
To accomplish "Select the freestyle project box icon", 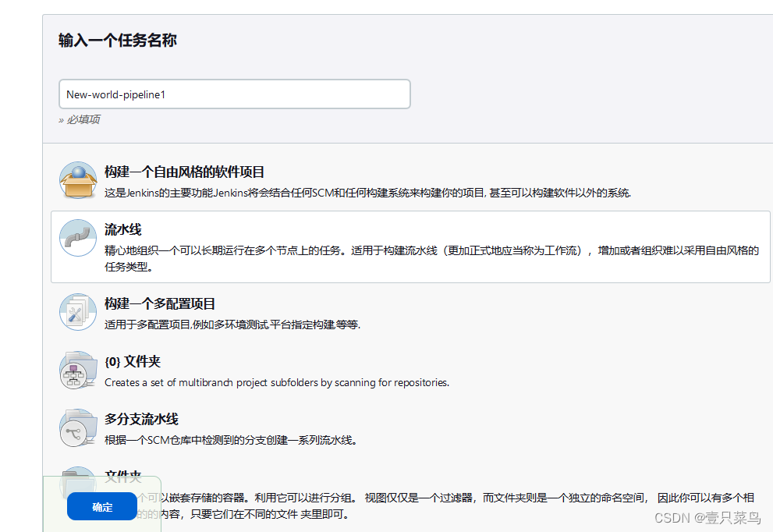I will click(x=78, y=180).
